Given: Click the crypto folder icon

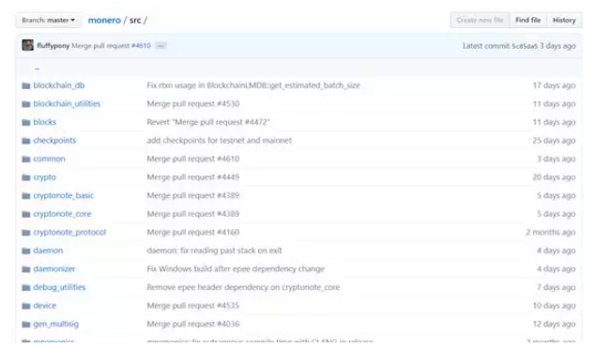Looking at the screenshot, I should point(25,177).
